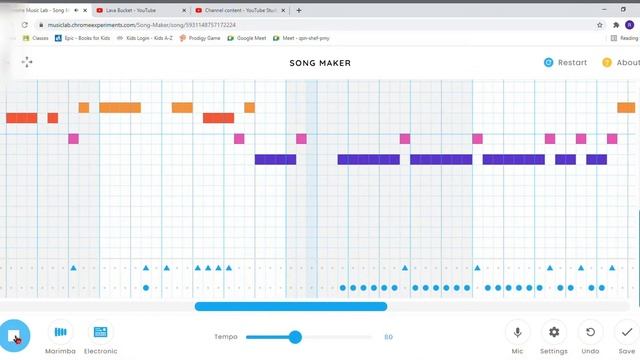This screenshot has width=640, height=360.
Task: Open the Reading list
Action: [x=624, y=38]
